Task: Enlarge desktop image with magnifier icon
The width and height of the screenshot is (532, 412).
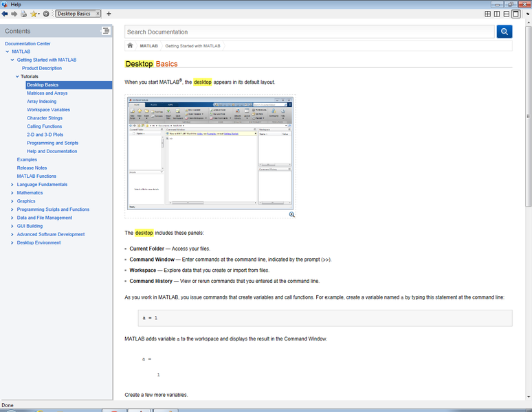Action: tap(292, 214)
